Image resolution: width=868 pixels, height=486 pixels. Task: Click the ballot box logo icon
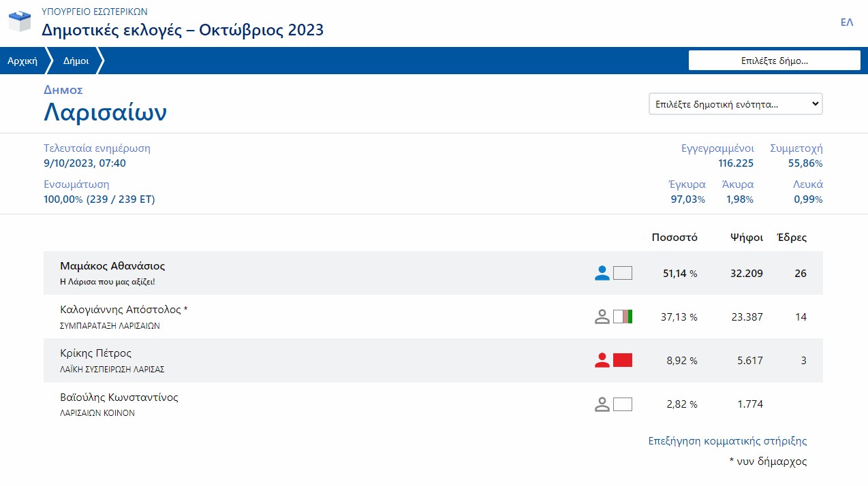[20, 21]
